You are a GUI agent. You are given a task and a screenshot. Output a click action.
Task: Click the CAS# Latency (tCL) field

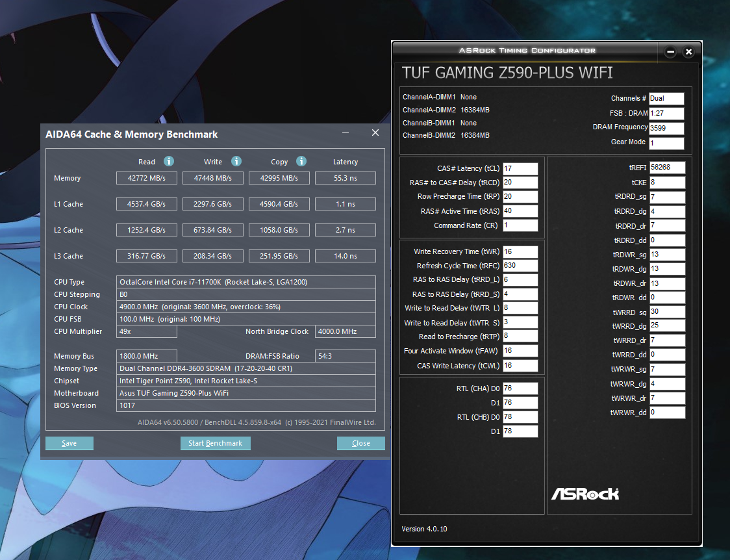point(520,168)
